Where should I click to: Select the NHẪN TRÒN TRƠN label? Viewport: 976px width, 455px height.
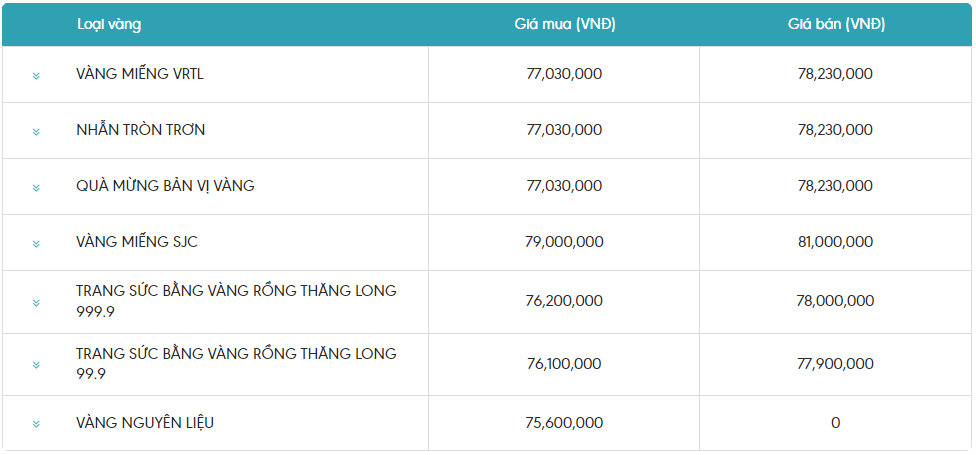coord(141,130)
